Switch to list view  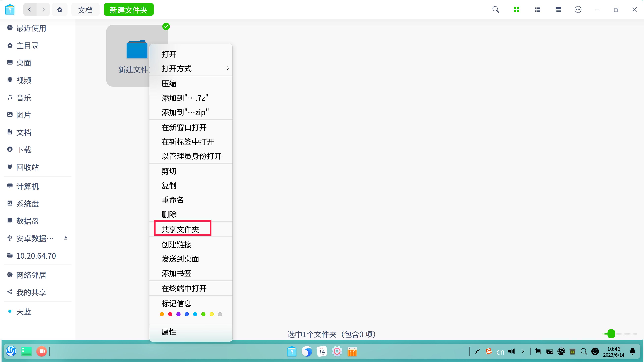(x=538, y=10)
